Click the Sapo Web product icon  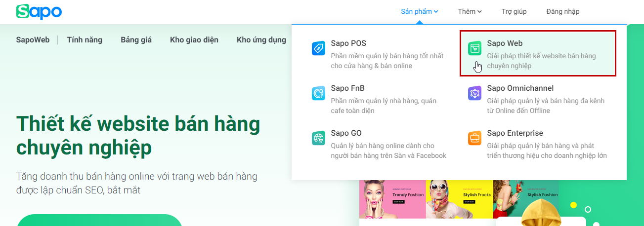[474, 48]
